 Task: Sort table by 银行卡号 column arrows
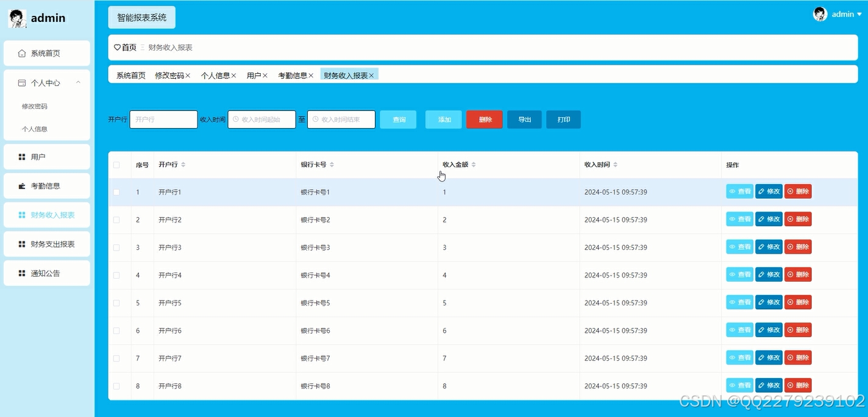pyautogui.click(x=332, y=165)
